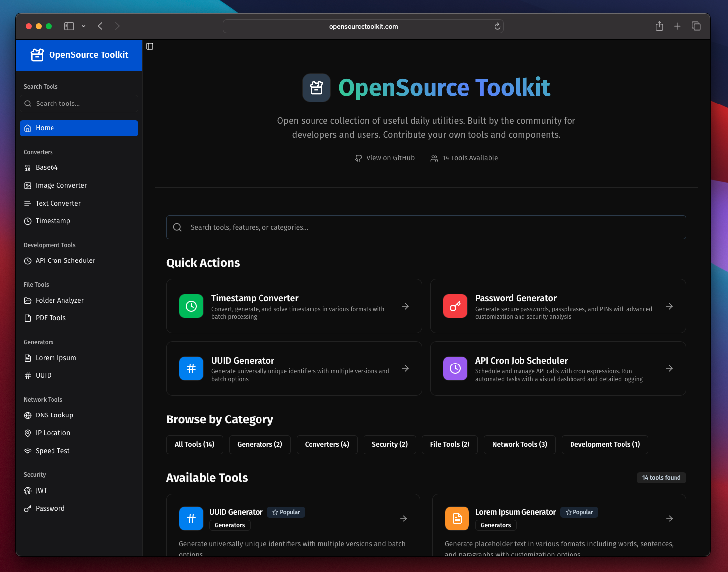Open the Folder Analyzer file tool
This screenshot has width=728, height=572.
[59, 300]
